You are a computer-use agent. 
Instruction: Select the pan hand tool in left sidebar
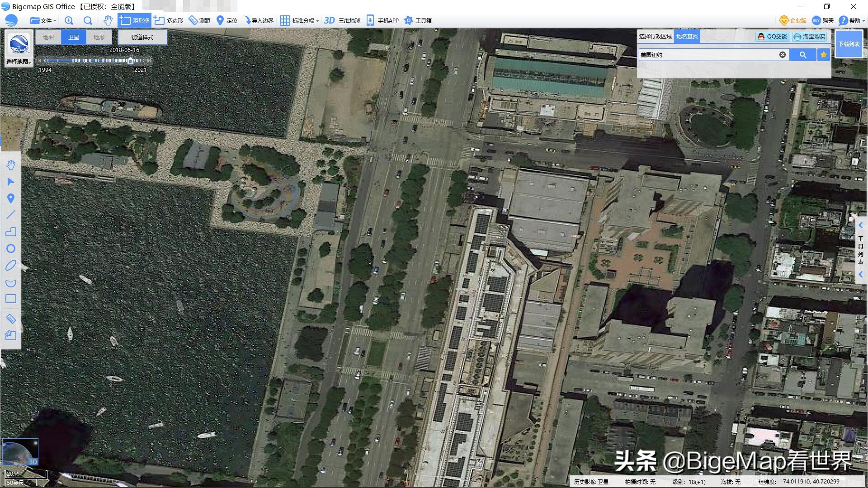11,165
